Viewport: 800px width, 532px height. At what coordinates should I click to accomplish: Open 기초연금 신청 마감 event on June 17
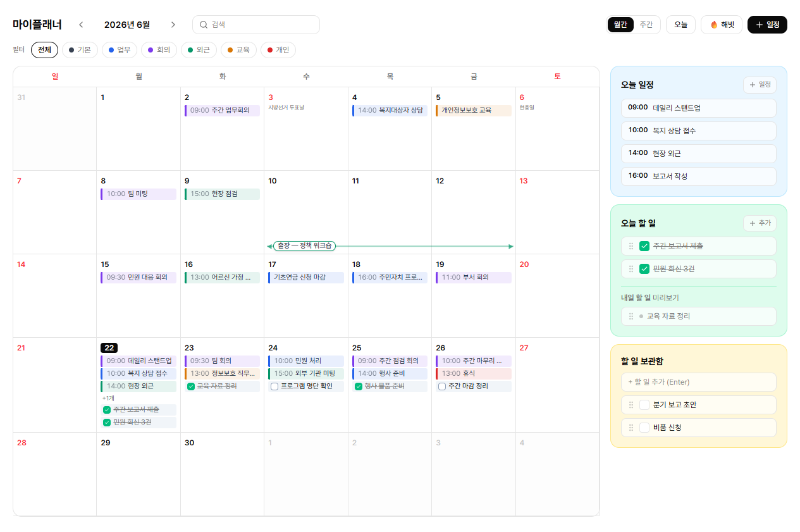306,278
